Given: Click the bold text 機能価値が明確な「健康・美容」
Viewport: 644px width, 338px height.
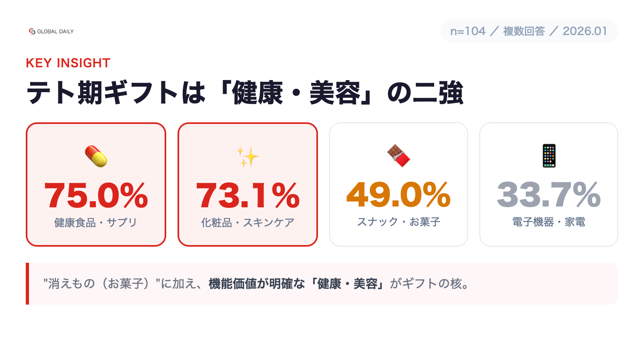Looking at the screenshot, I should coord(297,284).
